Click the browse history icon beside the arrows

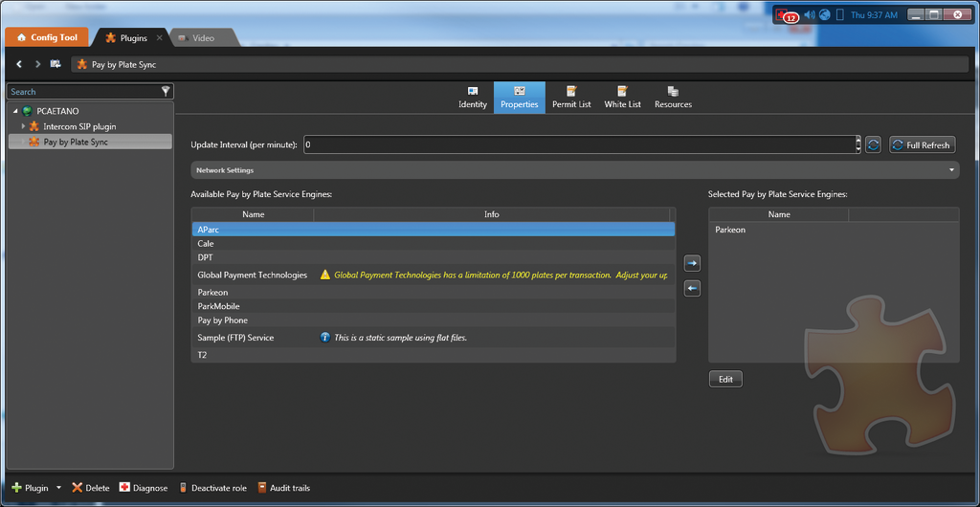(x=56, y=64)
